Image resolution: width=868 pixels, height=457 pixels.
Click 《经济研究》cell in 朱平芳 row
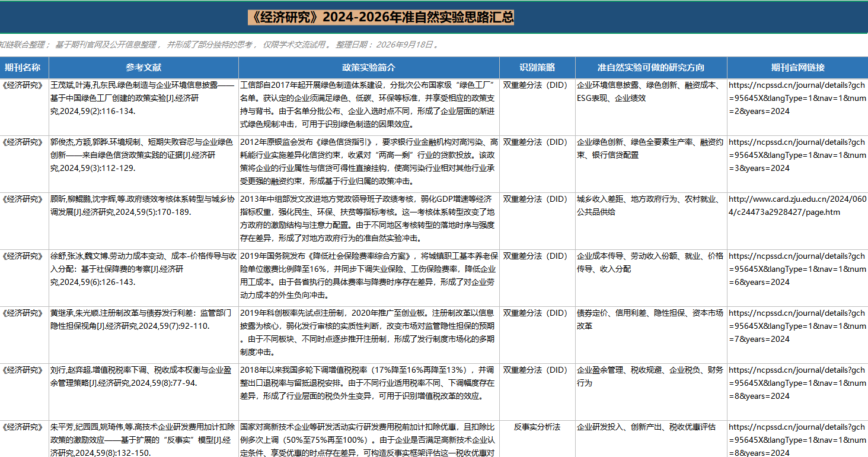click(x=24, y=439)
